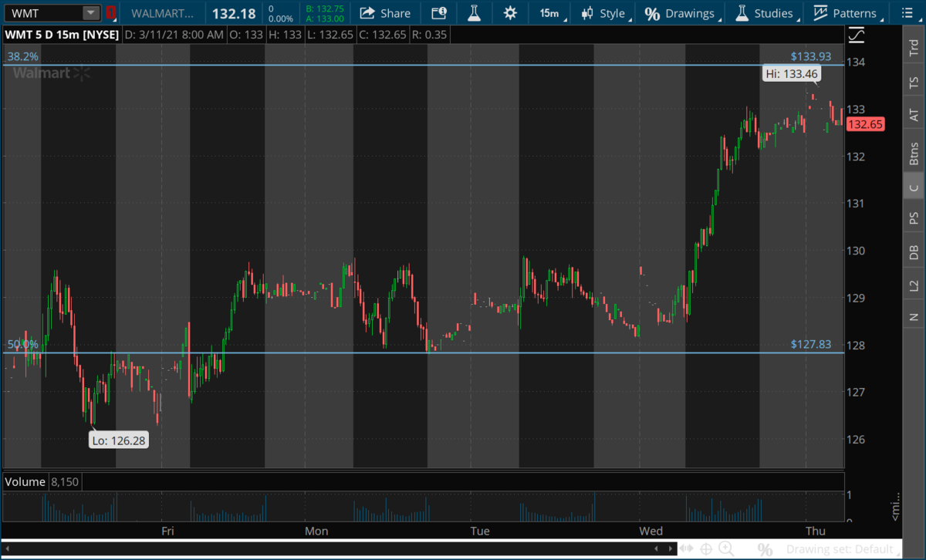Select the Trd sidebar tab
The image size is (926, 560).
click(914, 48)
